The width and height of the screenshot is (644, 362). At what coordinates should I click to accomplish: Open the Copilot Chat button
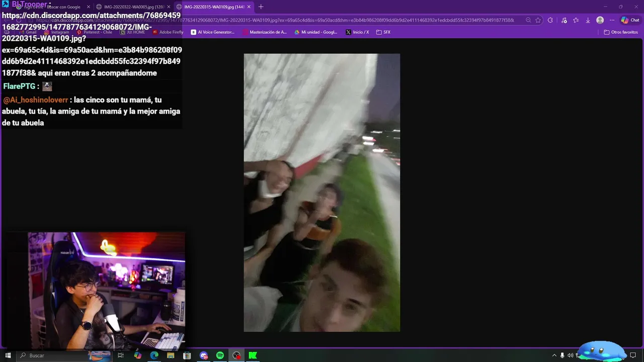coord(631,20)
